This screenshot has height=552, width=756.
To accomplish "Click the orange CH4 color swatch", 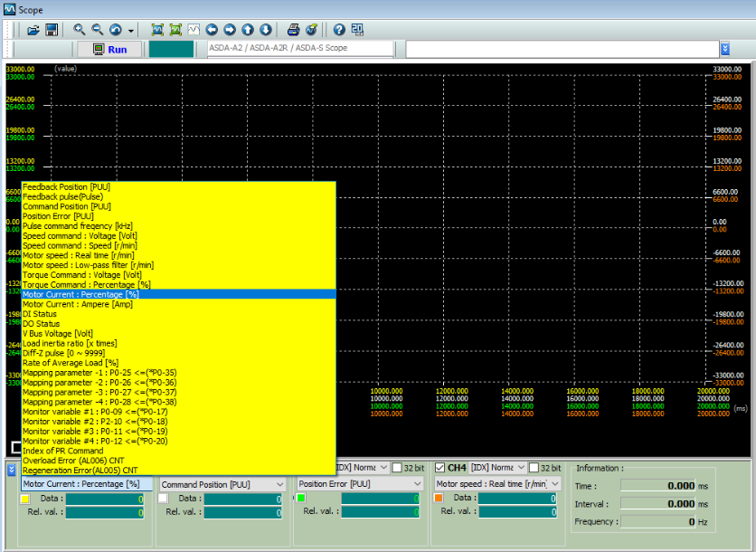I will [x=439, y=498].
